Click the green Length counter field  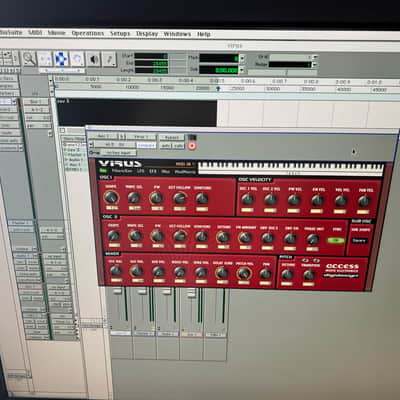(x=151, y=70)
